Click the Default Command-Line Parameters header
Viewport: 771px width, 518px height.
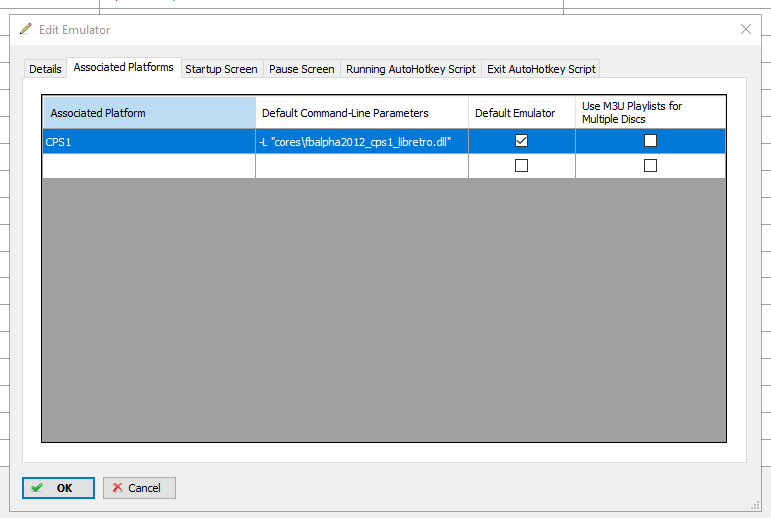pyautogui.click(x=362, y=113)
